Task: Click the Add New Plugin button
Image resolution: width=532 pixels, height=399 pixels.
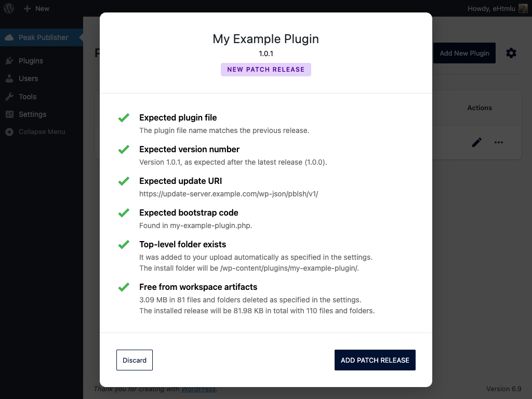Action: [x=464, y=53]
